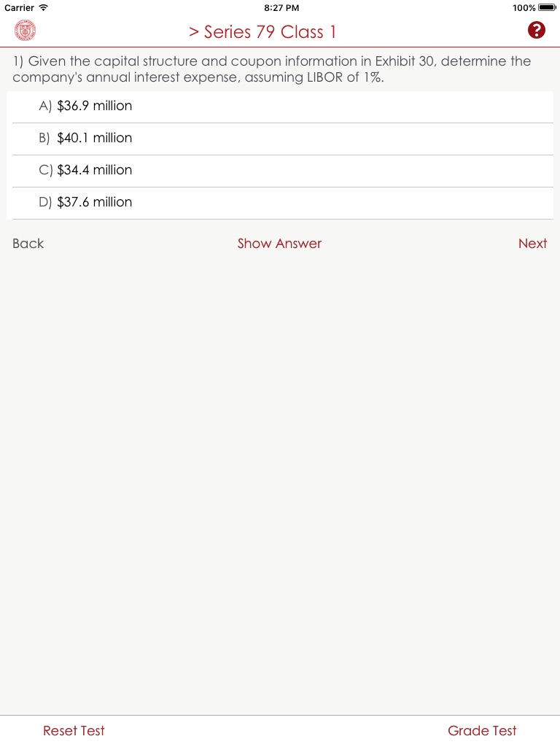Tap Grade Test at the bottom
This screenshot has width=560, height=747.
tap(482, 730)
